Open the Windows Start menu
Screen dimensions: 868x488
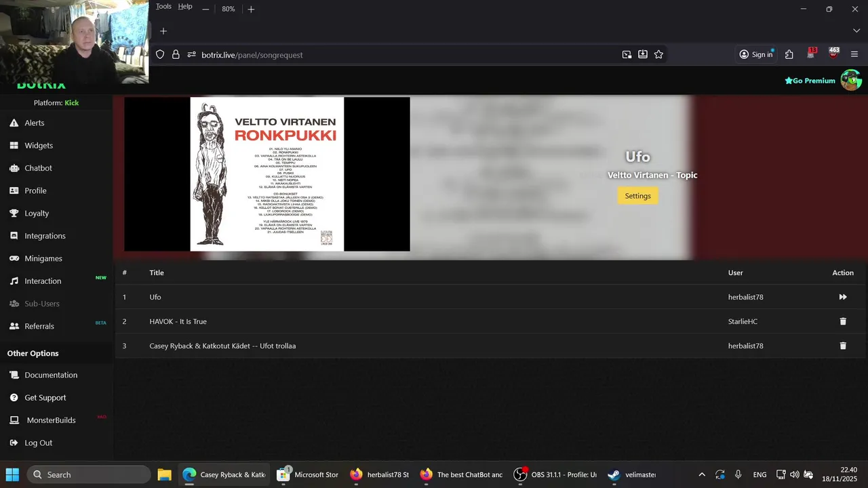[x=12, y=474]
